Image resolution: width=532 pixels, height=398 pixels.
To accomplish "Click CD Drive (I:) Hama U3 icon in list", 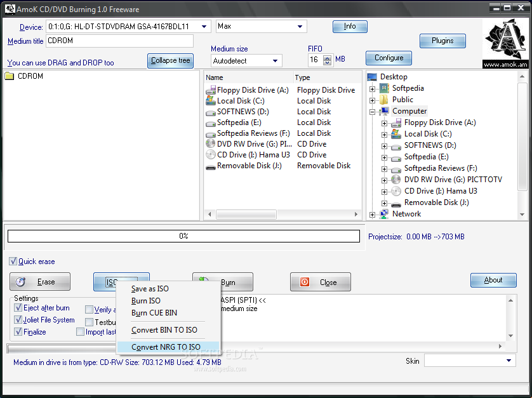I will pos(211,154).
